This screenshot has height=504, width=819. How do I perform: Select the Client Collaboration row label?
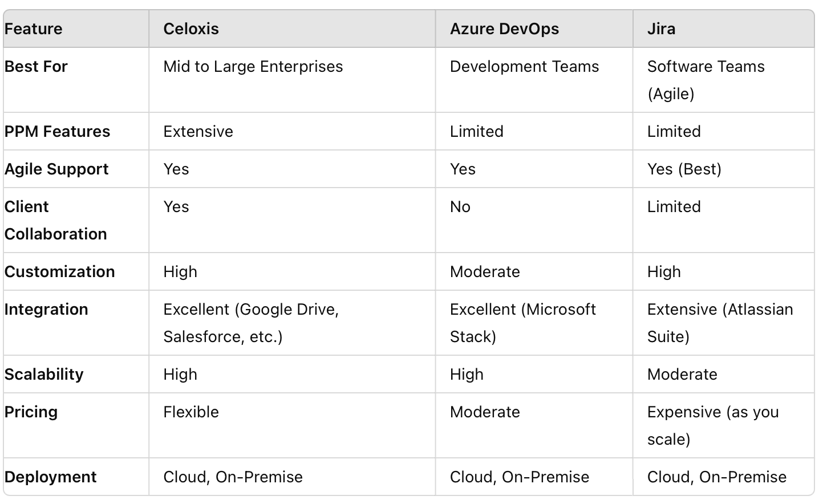pyautogui.click(x=55, y=220)
